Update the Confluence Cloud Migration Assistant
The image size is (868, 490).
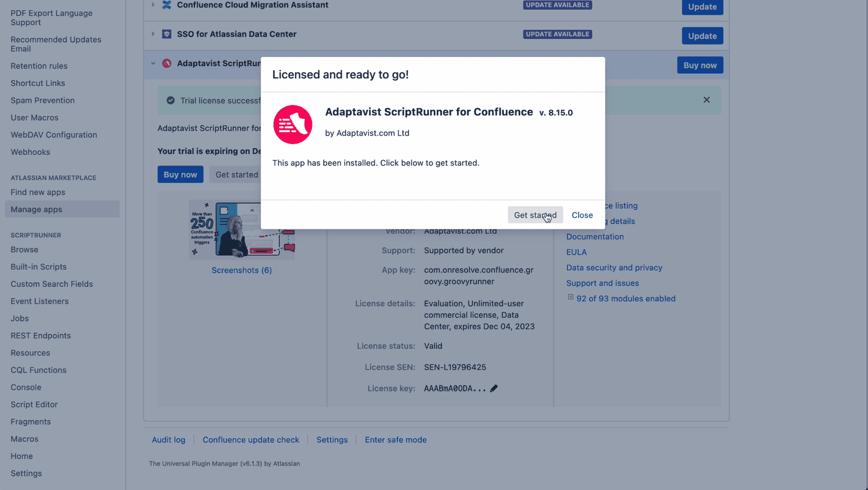702,7
